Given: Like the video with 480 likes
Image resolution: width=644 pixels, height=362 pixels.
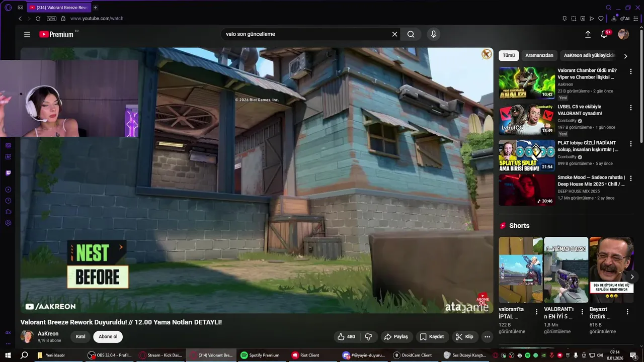Looking at the screenshot, I should pyautogui.click(x=346, y=337).
